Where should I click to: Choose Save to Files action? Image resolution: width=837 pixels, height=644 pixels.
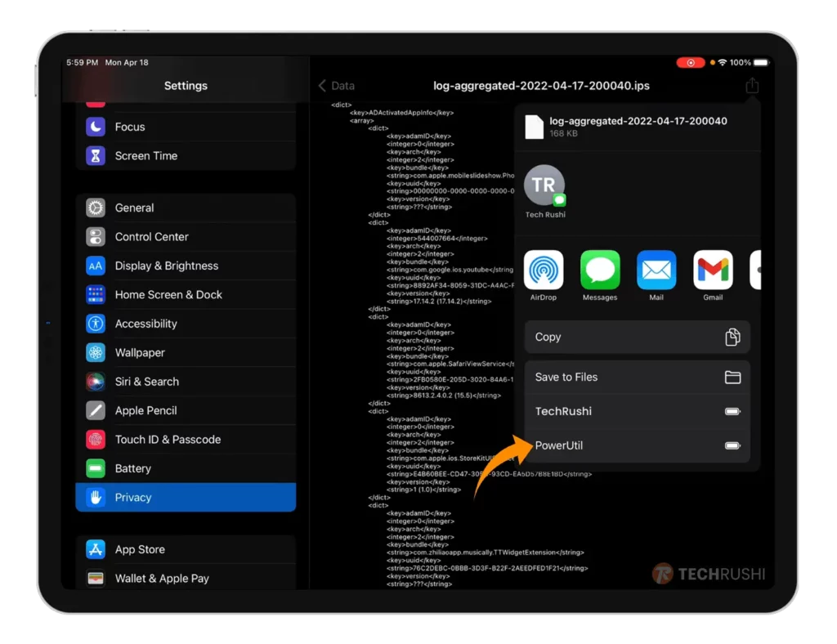coord(638,378)
